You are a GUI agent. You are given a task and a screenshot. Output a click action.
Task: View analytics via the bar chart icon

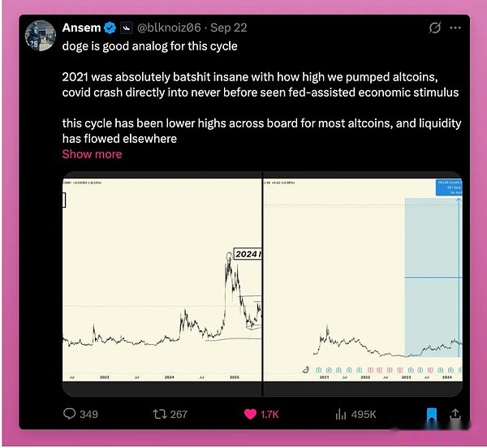tap(341, 414)
